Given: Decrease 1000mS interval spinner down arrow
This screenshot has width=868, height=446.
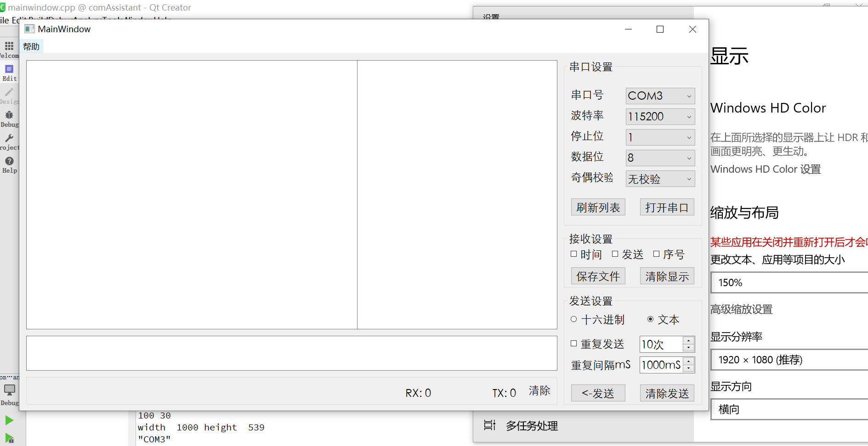Looking at the screenshot, I should [x=689, y=368].
